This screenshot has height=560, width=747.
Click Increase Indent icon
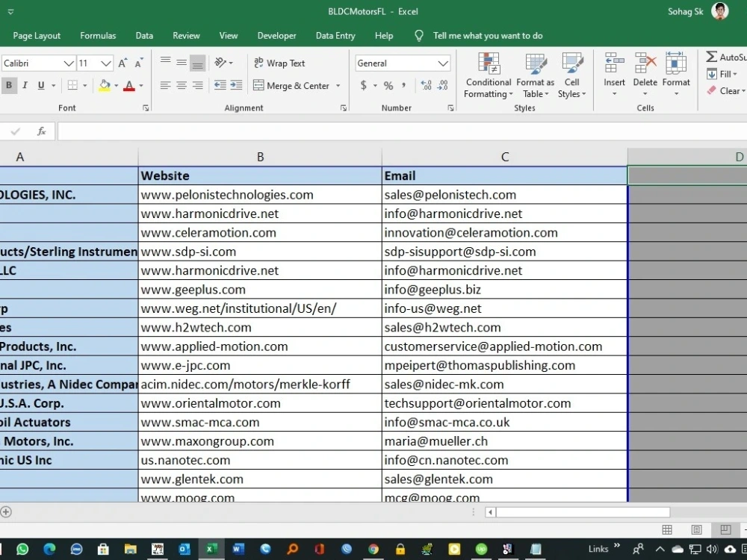click(236, 85)
